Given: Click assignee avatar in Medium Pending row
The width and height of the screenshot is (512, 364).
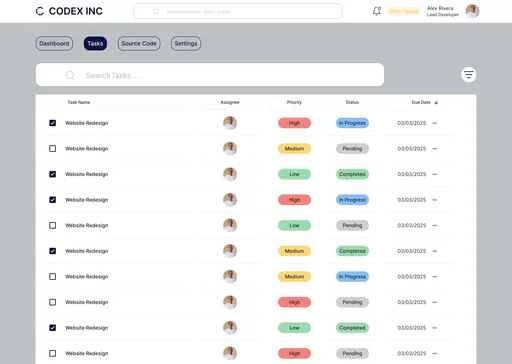Looking at the screenshot, I should 230,148.
